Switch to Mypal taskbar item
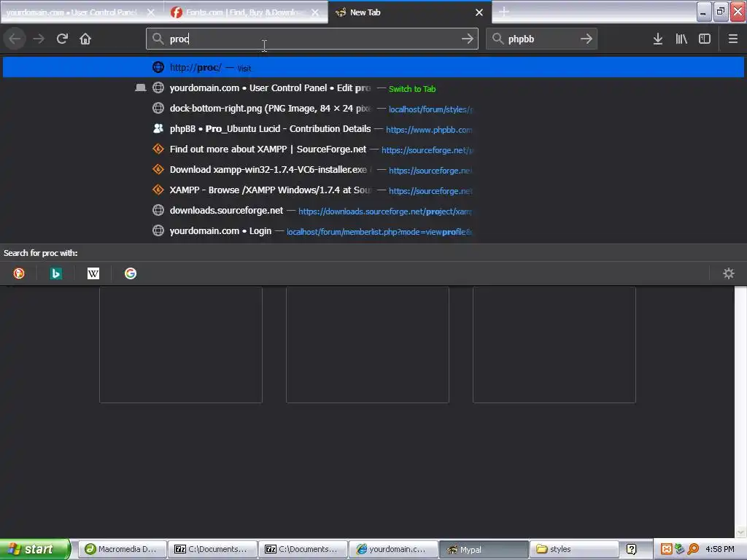The width and height of the screenshot is (747, 560). 484,549
